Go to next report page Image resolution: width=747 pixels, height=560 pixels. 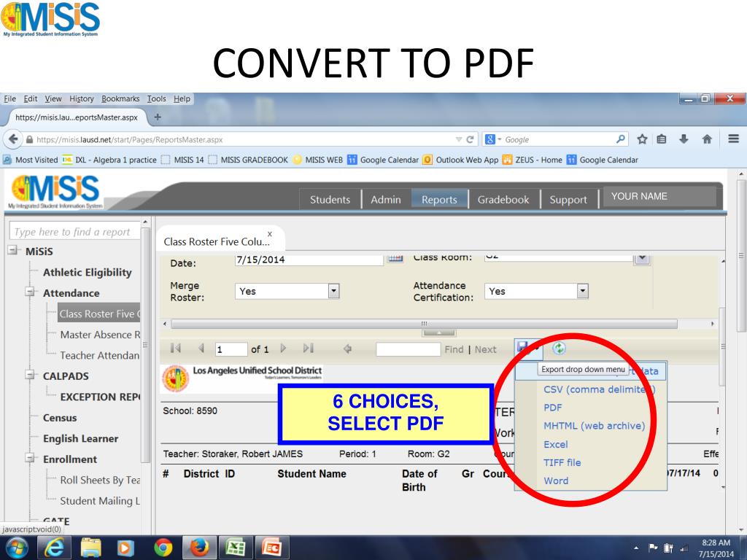[284, 349]
